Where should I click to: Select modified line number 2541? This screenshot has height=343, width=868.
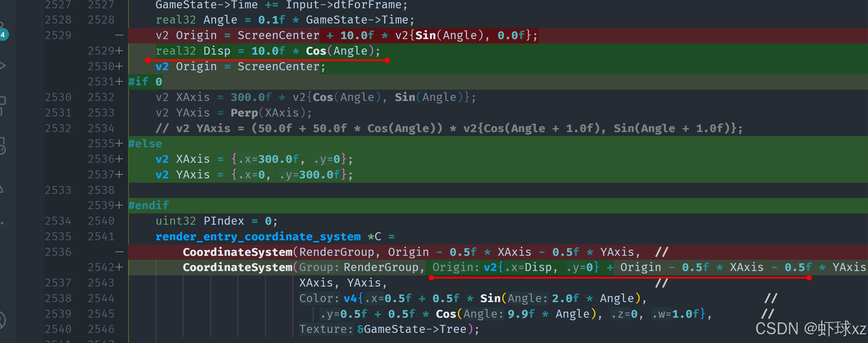(x=101, y=237)
